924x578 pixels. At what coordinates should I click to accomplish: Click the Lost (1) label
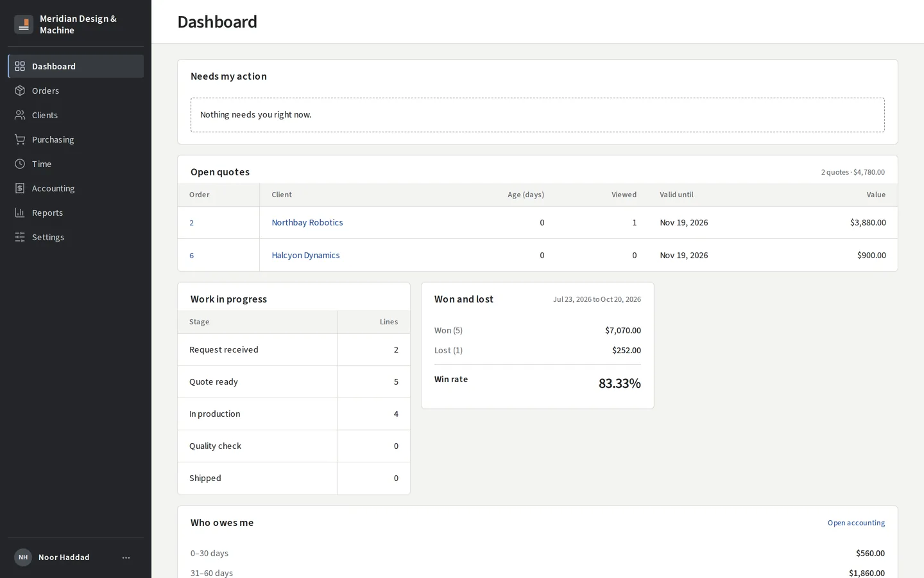coord(449,350)
